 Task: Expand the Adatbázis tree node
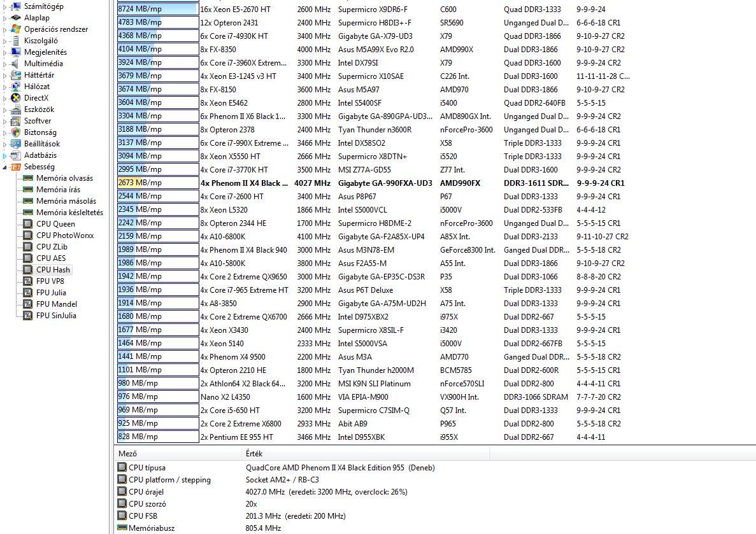pyautogui.click(x=5, y=155)
